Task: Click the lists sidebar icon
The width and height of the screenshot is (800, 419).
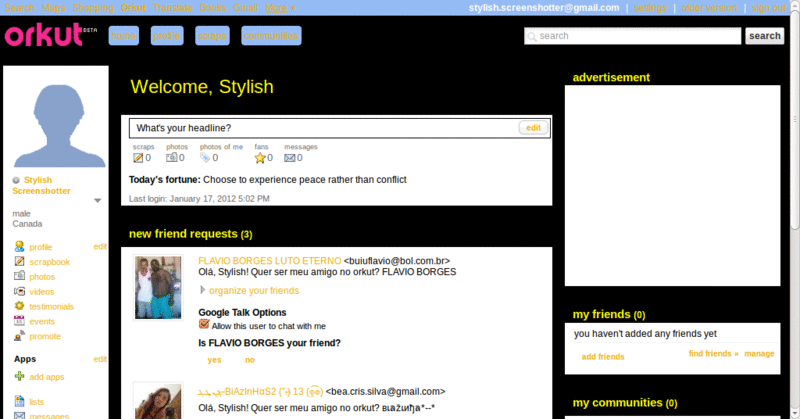Action: [x=19, y=401]
